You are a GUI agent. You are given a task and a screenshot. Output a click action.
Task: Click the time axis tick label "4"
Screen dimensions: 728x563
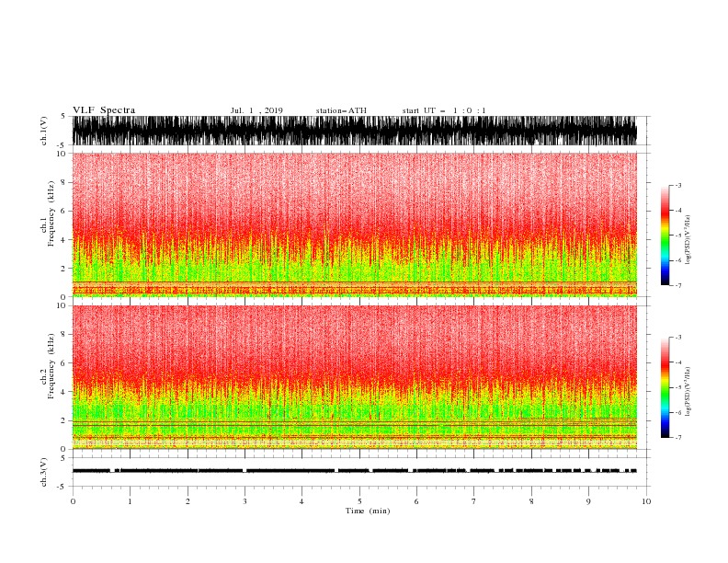coord(301,501)
